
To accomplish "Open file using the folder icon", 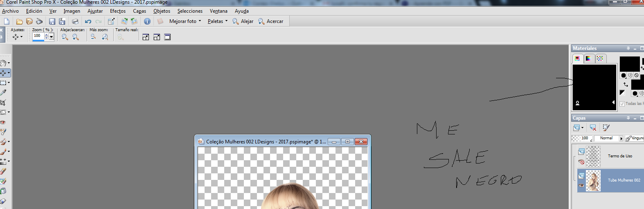I will click(x=19, y=21).
